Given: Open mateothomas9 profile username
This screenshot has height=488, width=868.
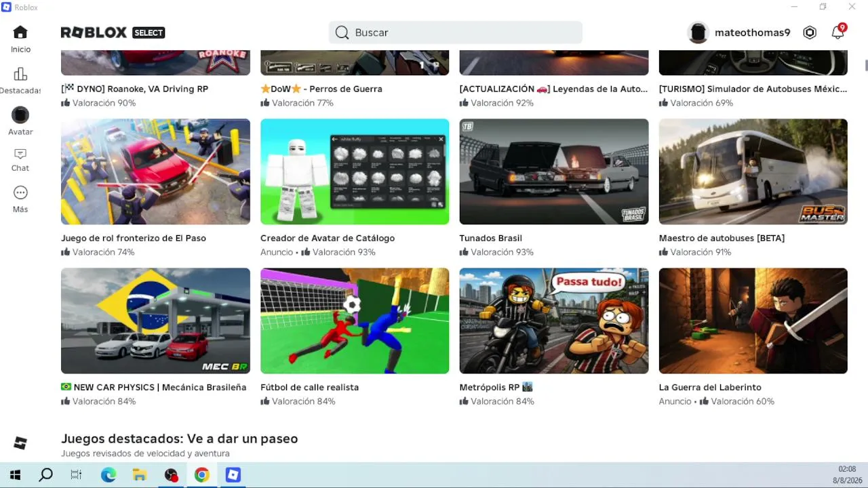Looking at the screenshot, I should (753, 33).
